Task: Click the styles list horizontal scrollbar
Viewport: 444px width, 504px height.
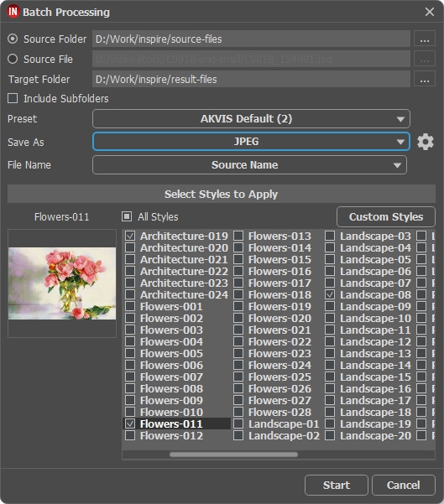Action: click(x=233, y=455)
